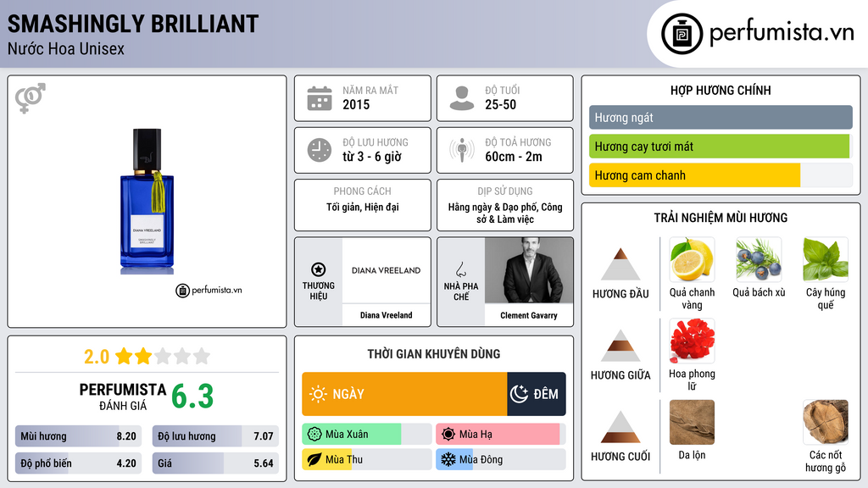Viewport: 868px width, 488px height.
Task: Click the sillage value 60cm - 2m
Action: click(x=514, y=157)
